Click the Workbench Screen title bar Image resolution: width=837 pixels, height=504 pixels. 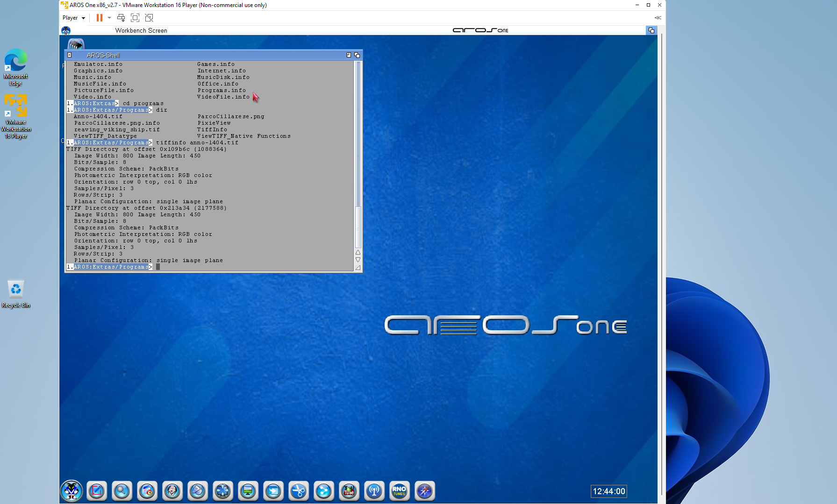141,30
